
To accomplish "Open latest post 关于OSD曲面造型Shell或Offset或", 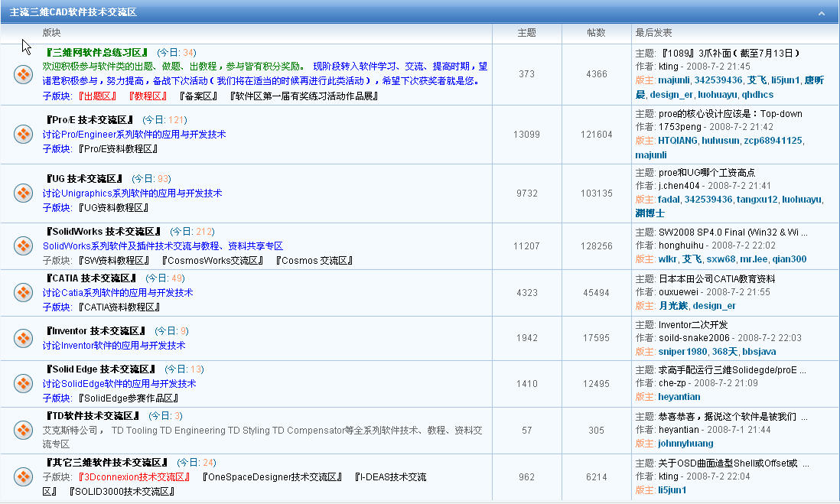I will coord(734,463).
